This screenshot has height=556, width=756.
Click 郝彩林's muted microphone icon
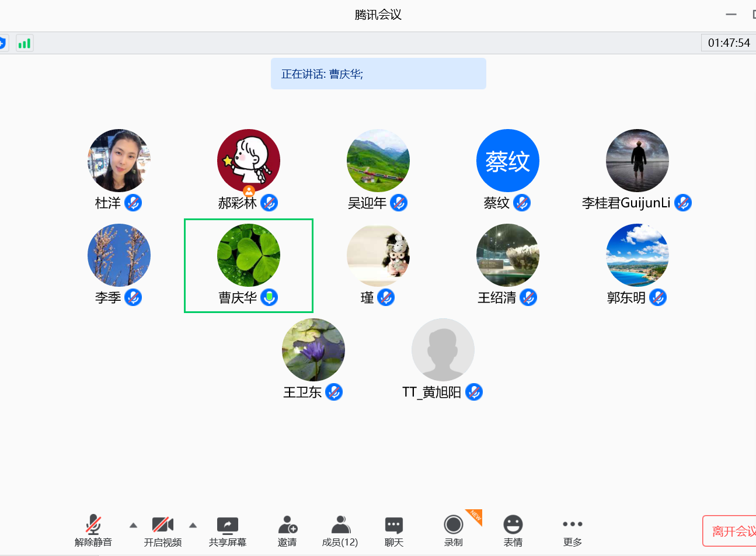point(269,203)
